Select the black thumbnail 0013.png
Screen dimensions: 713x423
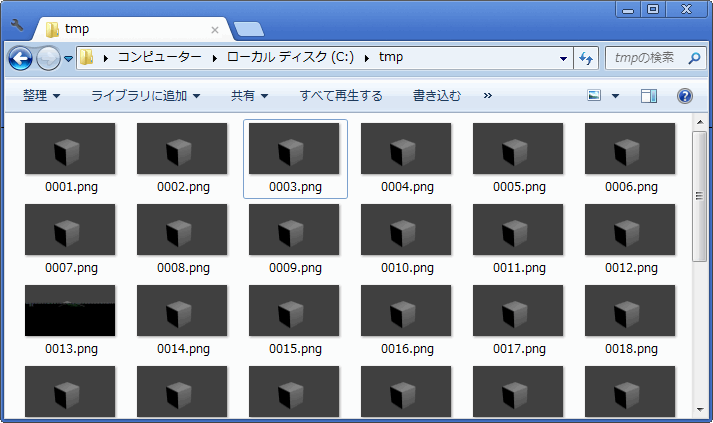click(x=70, y=310)
